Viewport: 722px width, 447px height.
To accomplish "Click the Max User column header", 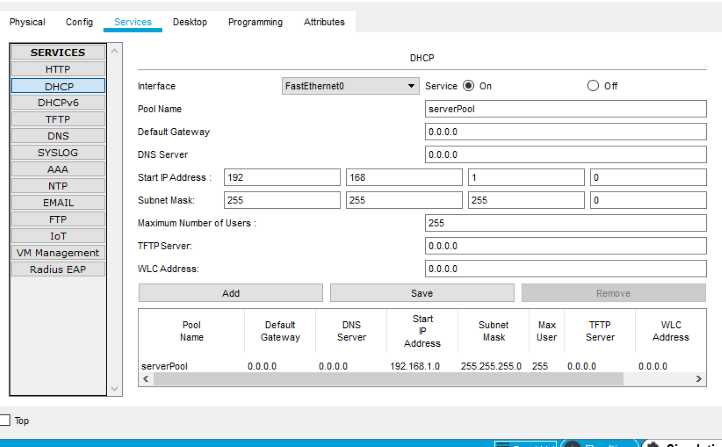I will pyautogui.click(x=547, y=331).
